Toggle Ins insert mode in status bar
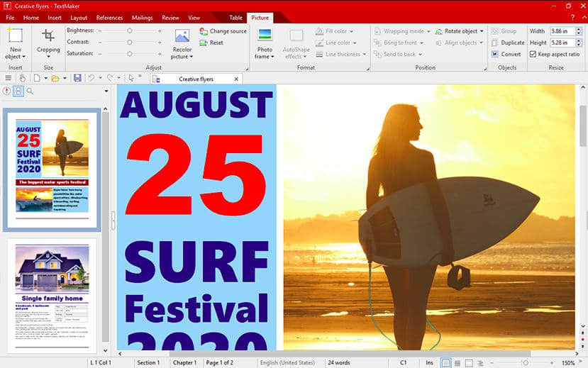588x368 pixels. (x=429, y=363)
